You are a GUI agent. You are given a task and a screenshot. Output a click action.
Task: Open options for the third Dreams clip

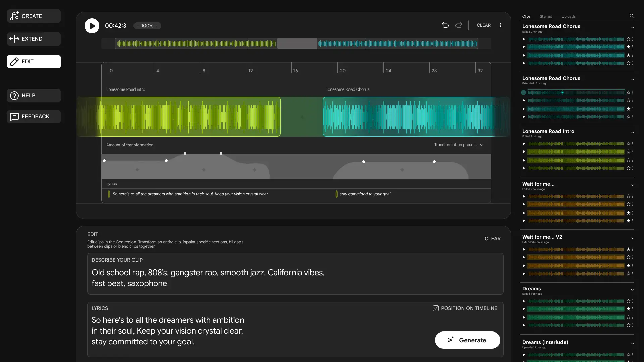tap(633, 317)
